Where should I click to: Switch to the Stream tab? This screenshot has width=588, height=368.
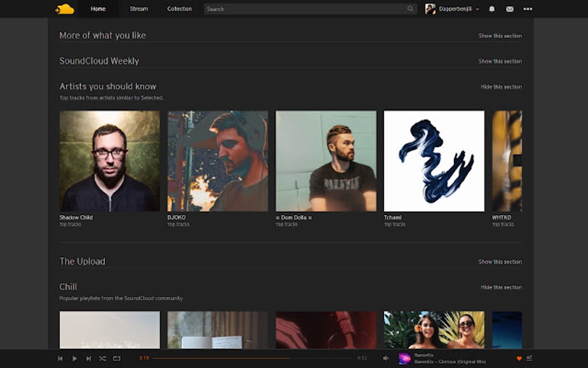[x=139, y=9]
